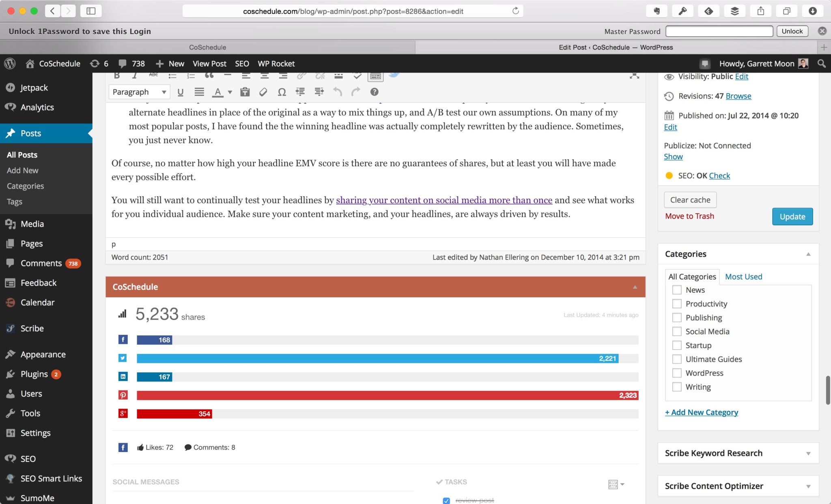The width and height of the screenshot is (831, 504).
Task: Expand Scribe Content Optimizer panel
Action: pyautogui.click(x=808, y=486)
